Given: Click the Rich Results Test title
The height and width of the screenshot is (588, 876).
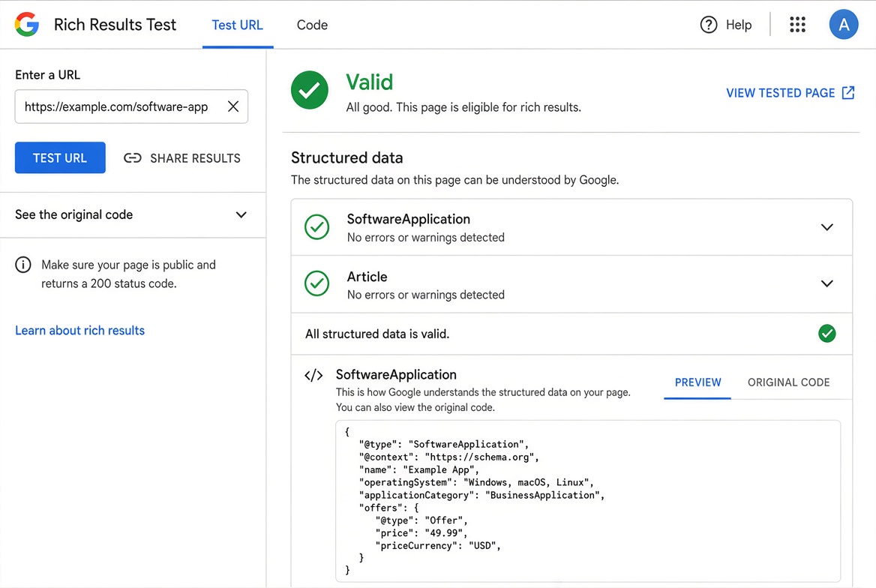Looking at the screenshot, I should 115,25.
